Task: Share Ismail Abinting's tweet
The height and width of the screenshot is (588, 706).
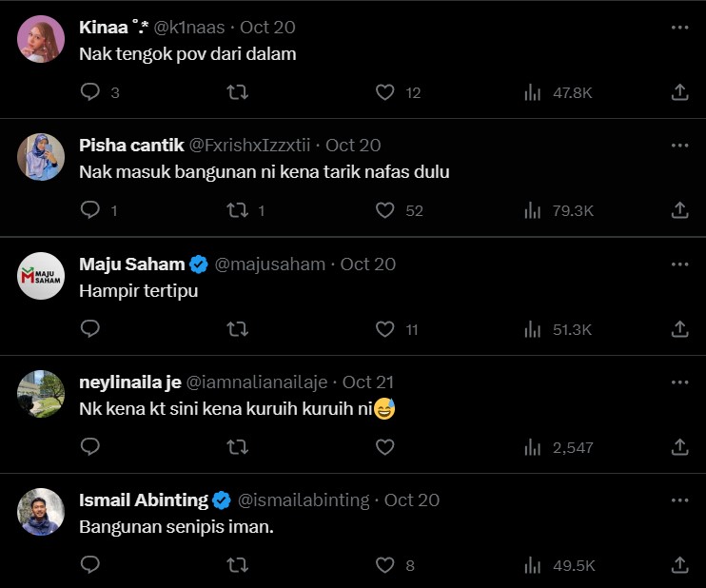Action: pyautogui.click(x=679, y=565)
